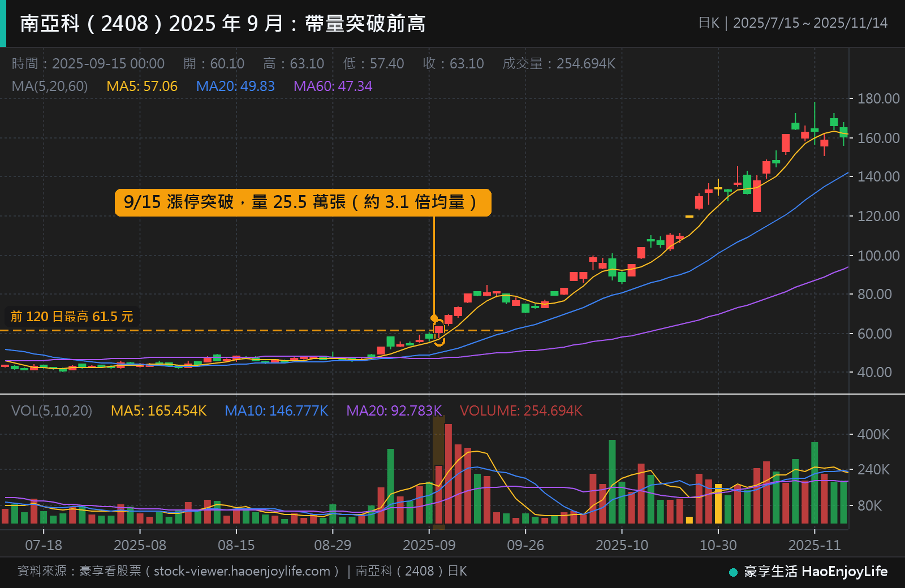This screenshot has height=588, width=905.
Task: Click the MA60: 47.34 legend
Action: click(333, 86)
